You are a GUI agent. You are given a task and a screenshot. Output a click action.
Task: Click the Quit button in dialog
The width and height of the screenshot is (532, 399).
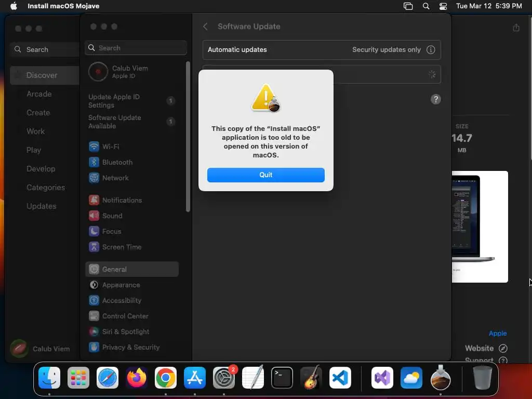265,175
